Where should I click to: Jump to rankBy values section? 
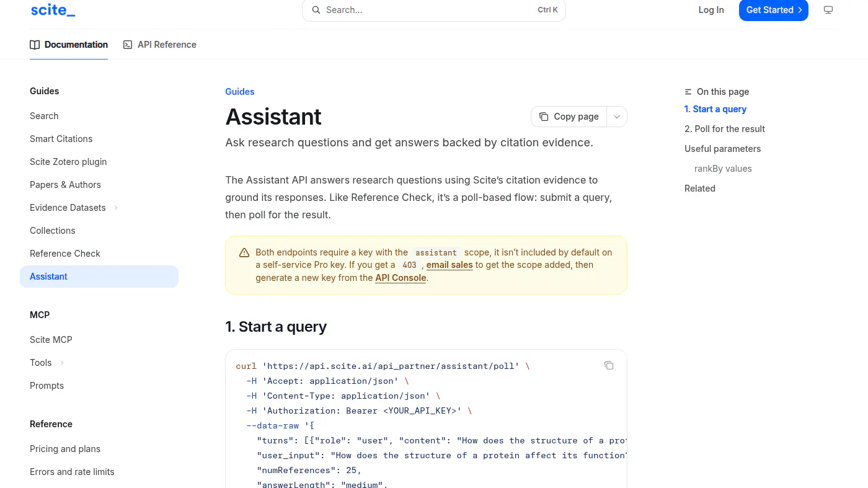723,169
